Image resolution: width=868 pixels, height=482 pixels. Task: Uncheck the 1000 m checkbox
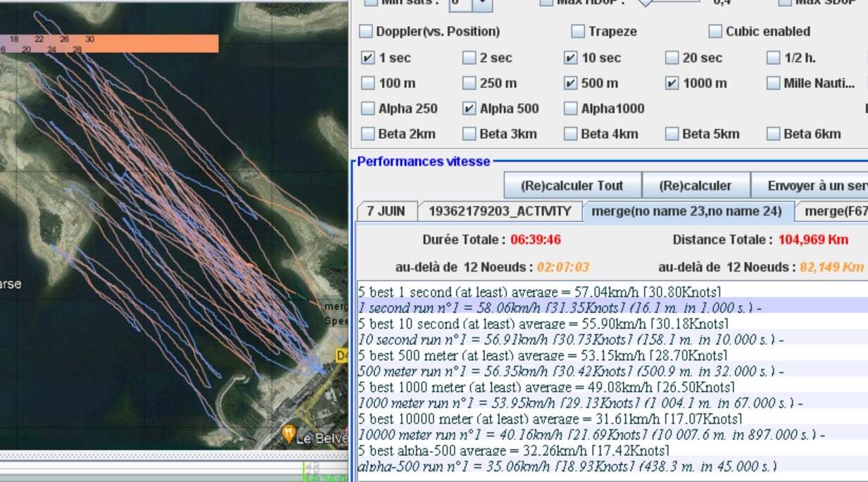click(672, 83)
